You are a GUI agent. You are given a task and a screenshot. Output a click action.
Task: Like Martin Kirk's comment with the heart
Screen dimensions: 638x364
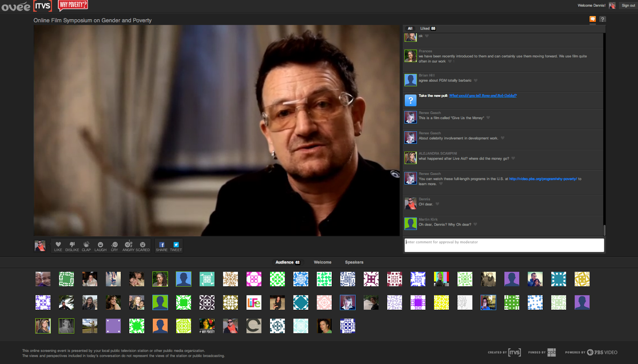pyautogui.click(x=475, y=224)
